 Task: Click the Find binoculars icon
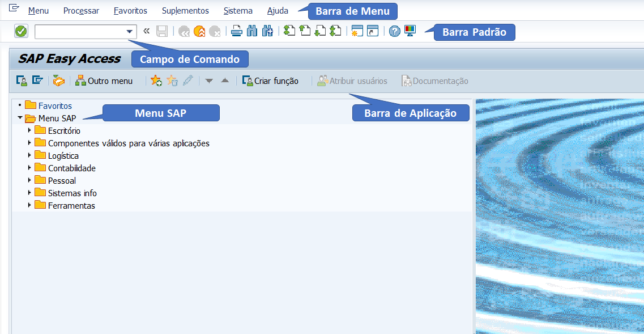pyautogui.click(x=251, y=31)
